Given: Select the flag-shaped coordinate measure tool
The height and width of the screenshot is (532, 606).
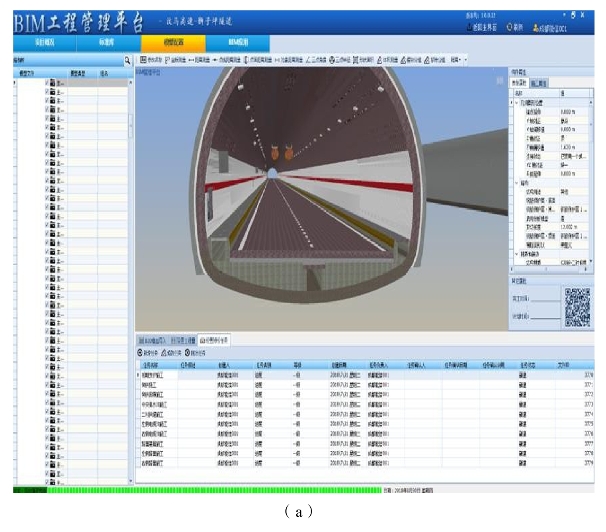Looking at the screenshot, I should (x=167, y=60).
